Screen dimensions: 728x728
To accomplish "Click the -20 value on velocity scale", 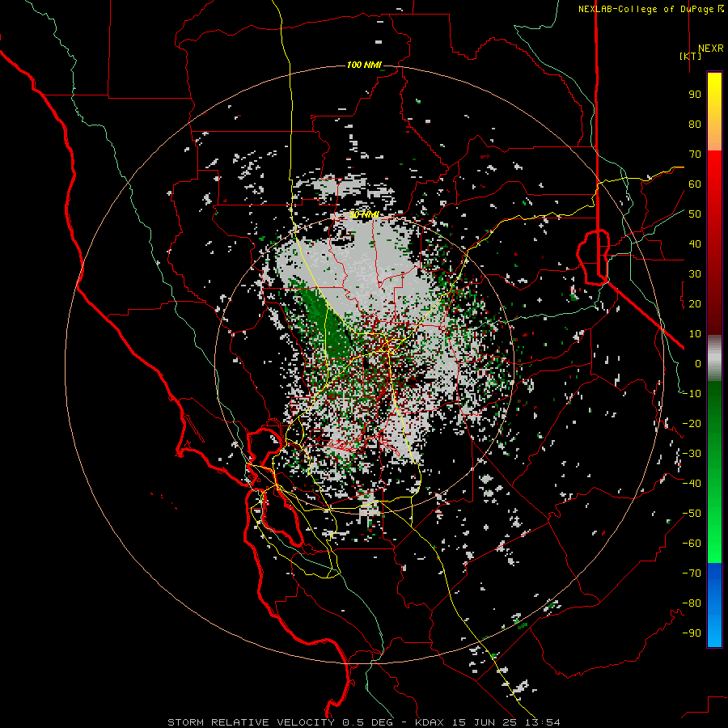I will tap(692, 423).
